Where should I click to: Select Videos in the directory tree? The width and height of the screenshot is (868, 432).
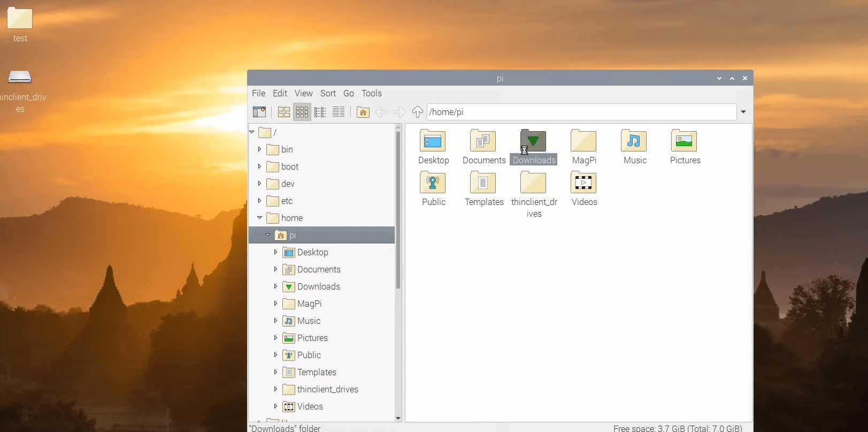click(x=310, y=406)
